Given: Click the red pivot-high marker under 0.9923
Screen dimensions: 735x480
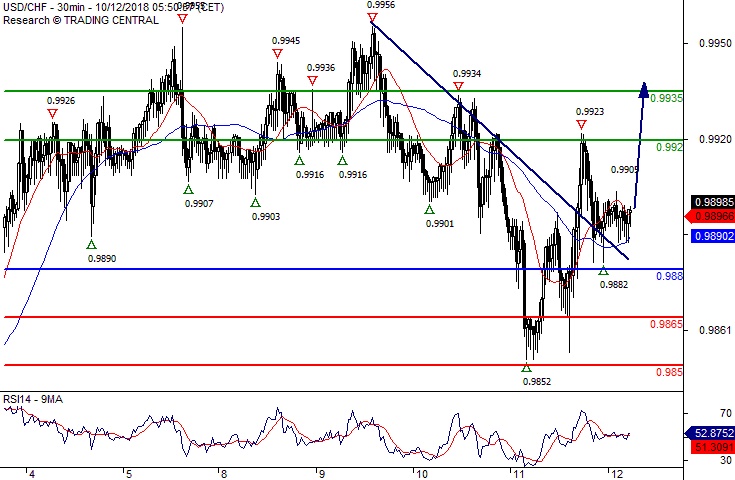Looking at the screenshot, I should (x=581, y=125).
